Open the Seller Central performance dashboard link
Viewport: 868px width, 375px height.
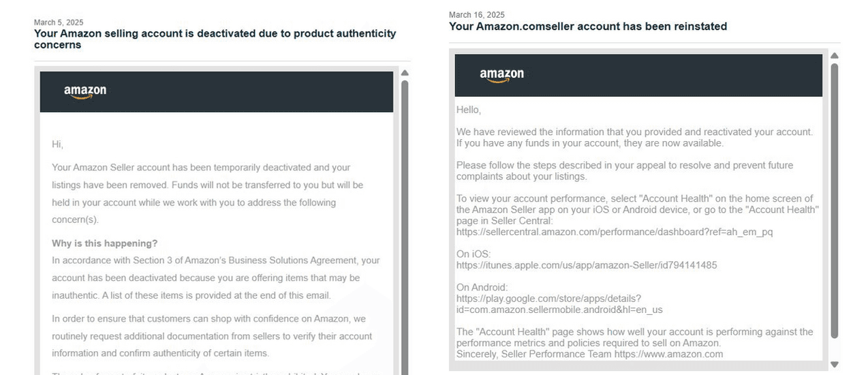coord(614,232)
